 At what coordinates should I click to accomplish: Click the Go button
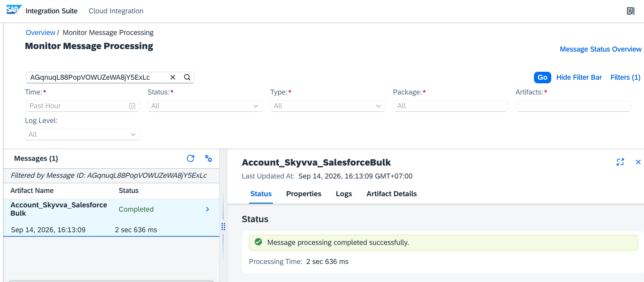coord(543,77)
